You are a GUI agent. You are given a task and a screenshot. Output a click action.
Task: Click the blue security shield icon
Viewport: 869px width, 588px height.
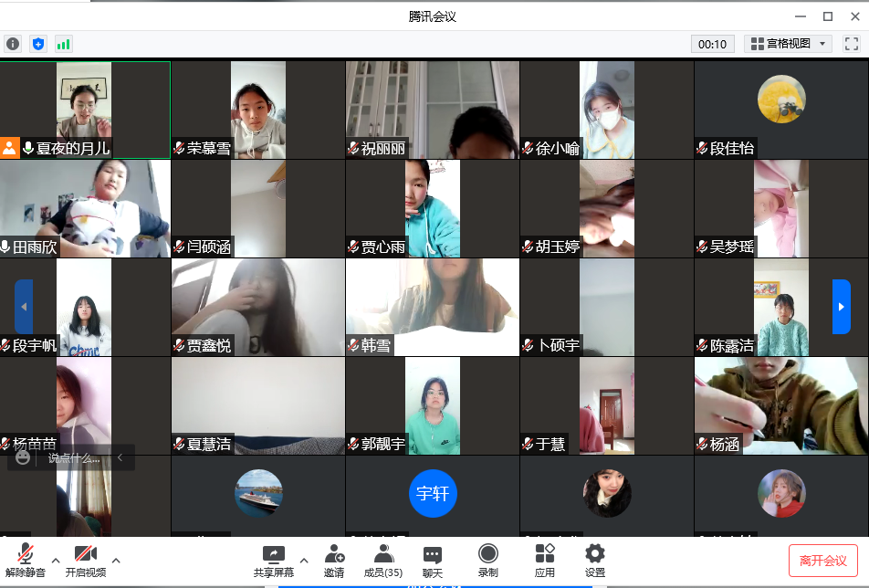pos(38,44)
